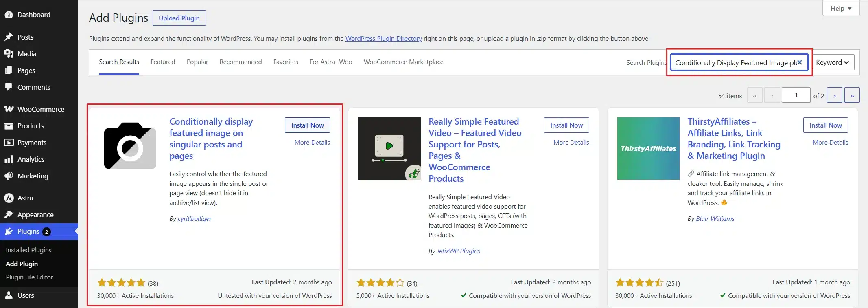Install Conditionally display featured image plugin

pos(307,125)
